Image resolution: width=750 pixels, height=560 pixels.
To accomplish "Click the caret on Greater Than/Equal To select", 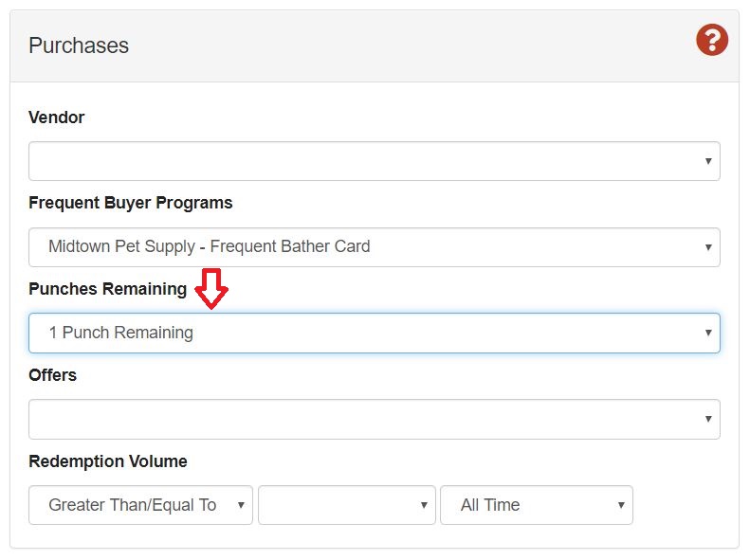I will pos(241,505).
